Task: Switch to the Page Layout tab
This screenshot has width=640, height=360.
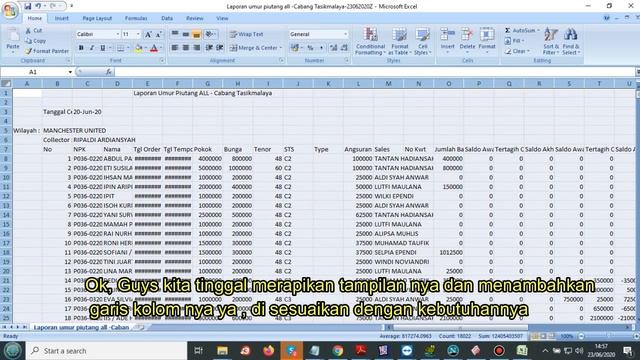Action: 97,18
